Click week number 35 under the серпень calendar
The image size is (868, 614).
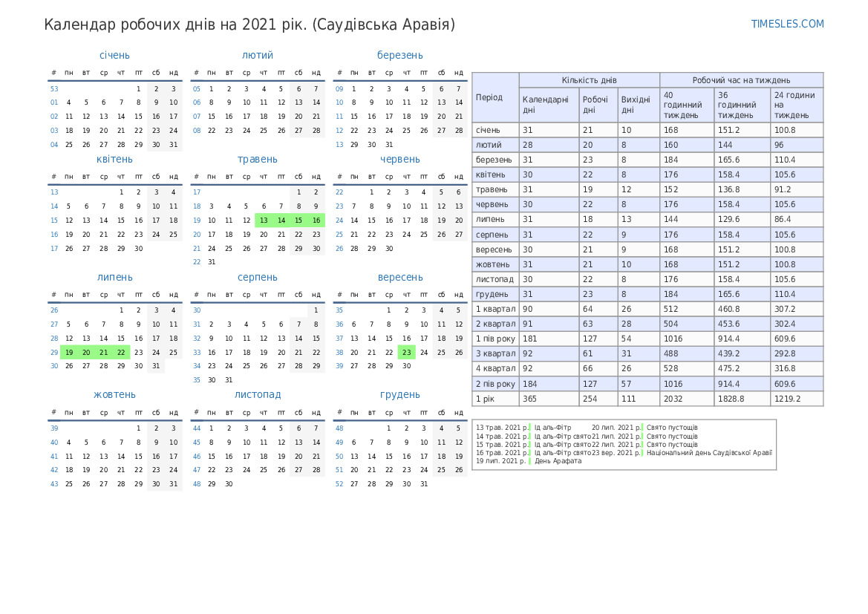[197, 380]
